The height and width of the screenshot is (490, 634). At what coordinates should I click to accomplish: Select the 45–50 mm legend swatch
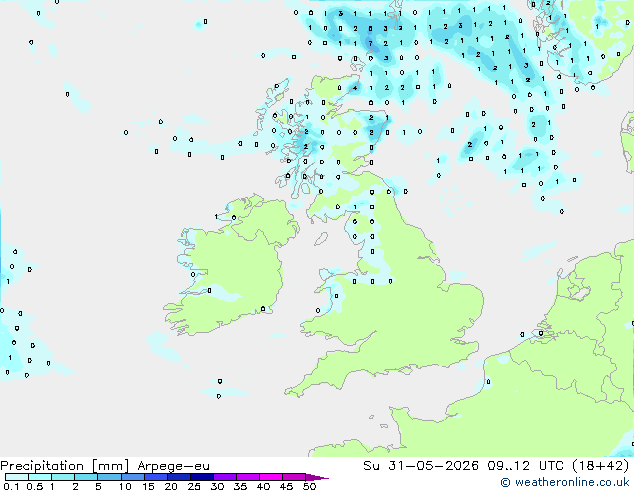tap(294, 477)
